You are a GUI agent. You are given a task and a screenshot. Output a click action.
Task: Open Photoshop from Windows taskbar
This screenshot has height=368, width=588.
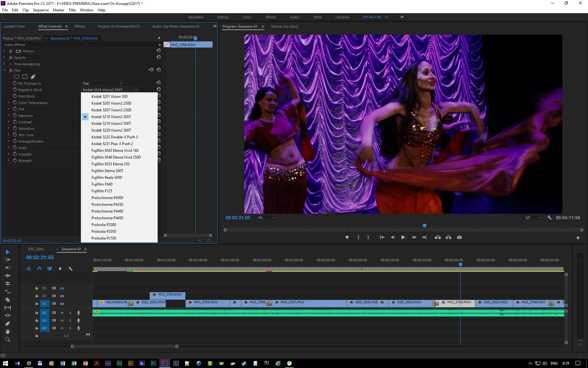click(x=153, y=363)
